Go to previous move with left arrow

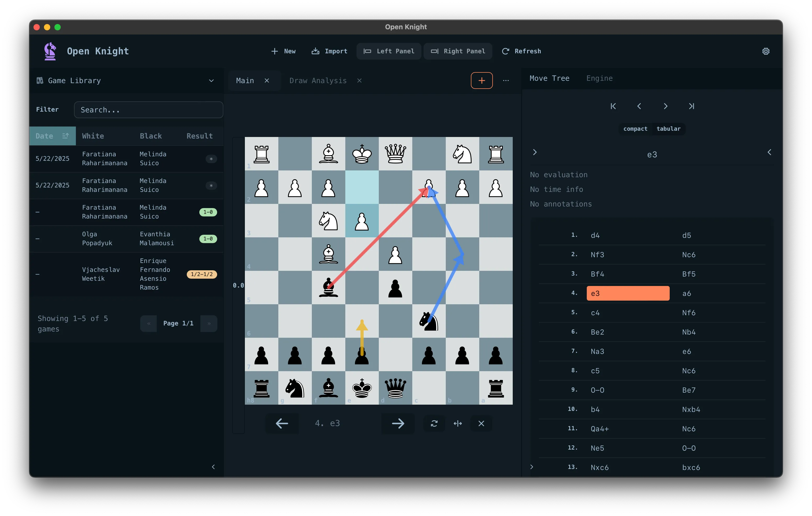pos(281,423)
